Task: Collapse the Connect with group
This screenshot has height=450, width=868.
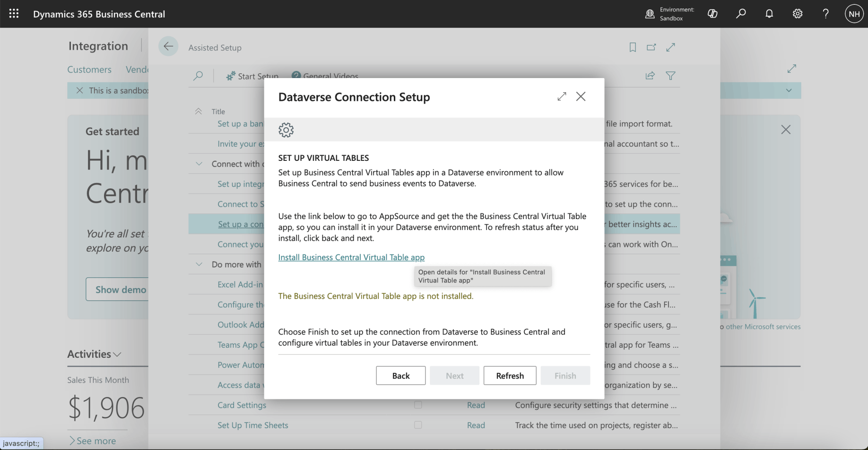Action: point(199,164)
